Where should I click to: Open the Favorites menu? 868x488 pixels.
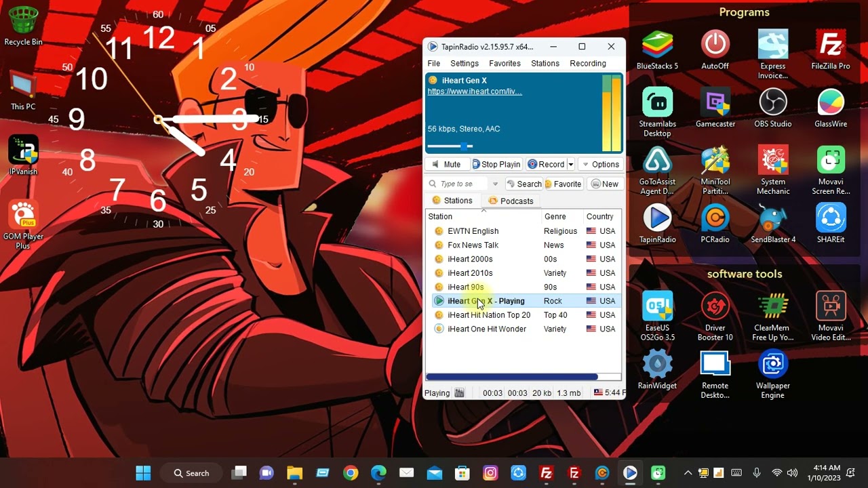coord(505,64)
